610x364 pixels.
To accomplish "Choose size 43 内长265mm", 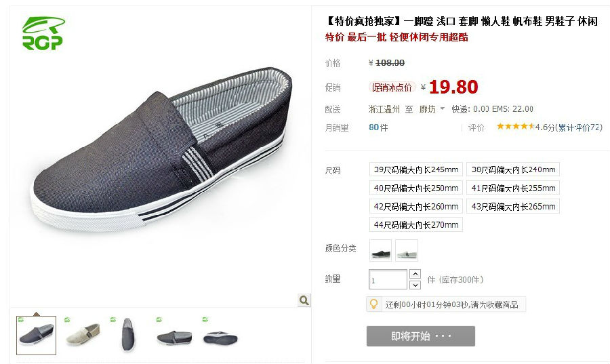I will pos(513,206).
